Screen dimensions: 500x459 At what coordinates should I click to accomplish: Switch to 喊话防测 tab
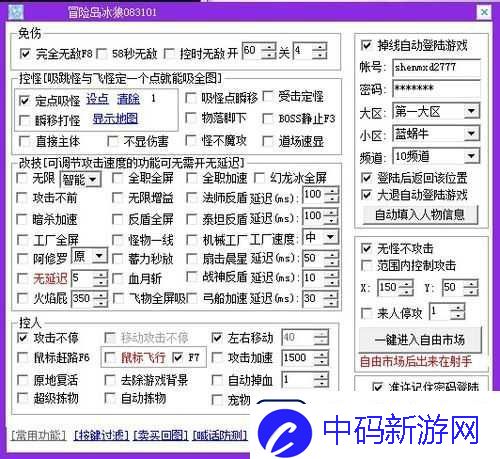pyautogui.click(x=220, y=435)
